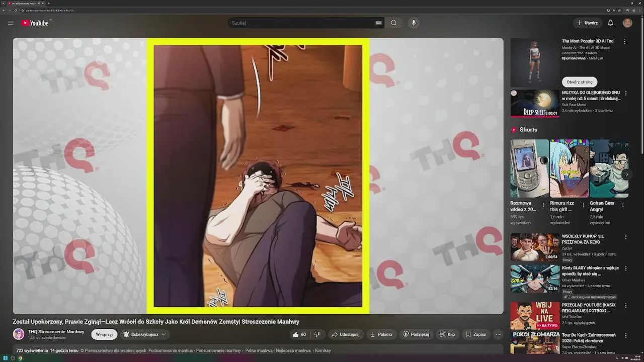Open THQ Streszczenie Manhwy channel name link
This screenshot has height=362, width=644.
tap(56, 332)
